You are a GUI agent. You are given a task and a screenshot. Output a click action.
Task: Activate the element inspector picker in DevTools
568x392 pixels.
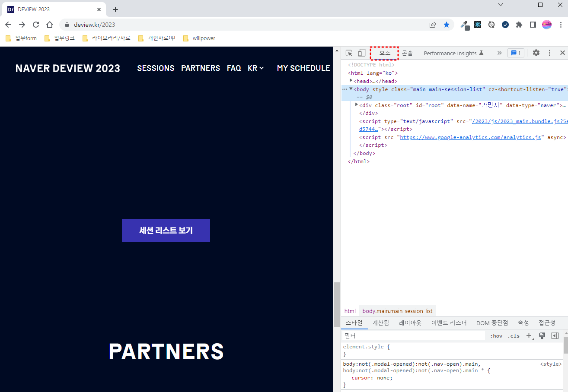pyautogui.click(x=349, y=53)
